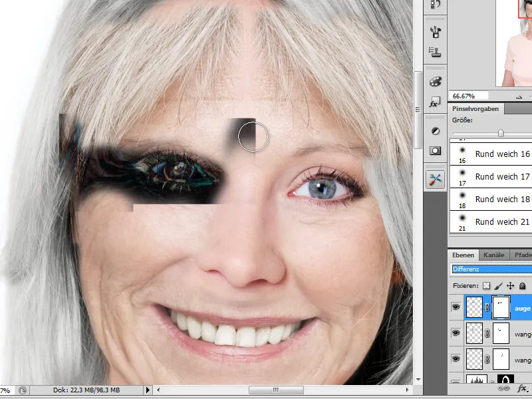
Task: Choose brush preset Rund weich 18
Action: tap(491, 199)
